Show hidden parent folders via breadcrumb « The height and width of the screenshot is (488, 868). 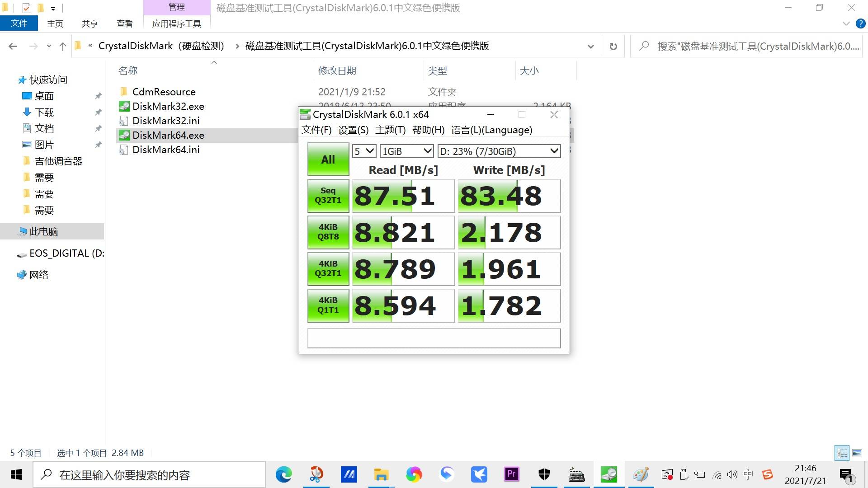click(x=90, y=46)
